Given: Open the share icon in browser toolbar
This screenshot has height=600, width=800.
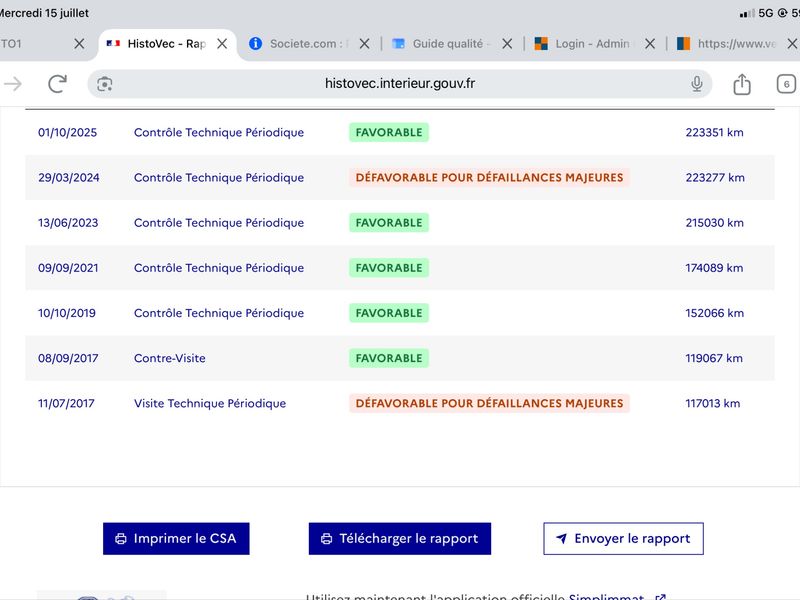Looking at the screenshot, I should pyautogui.click(x=742, y=84).
